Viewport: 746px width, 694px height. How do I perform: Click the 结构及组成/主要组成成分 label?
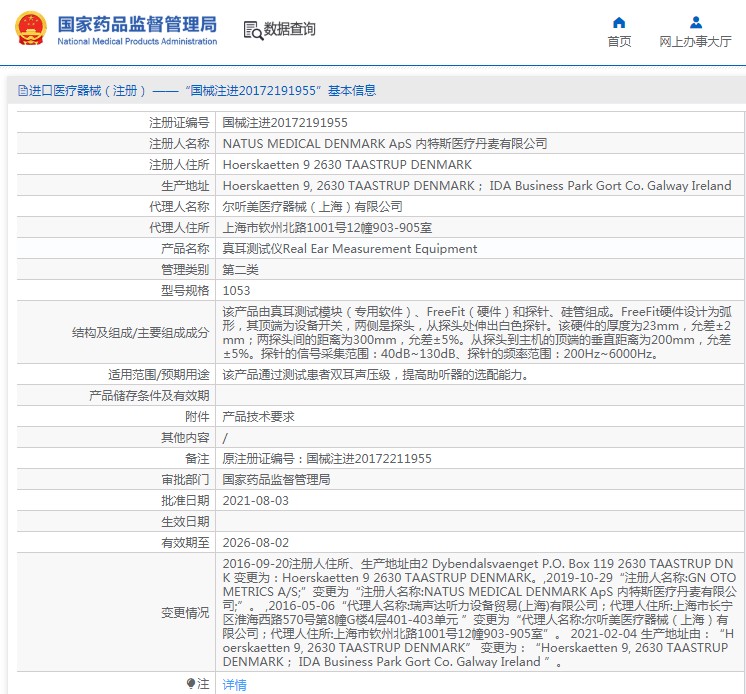click(x=140, y=332)
